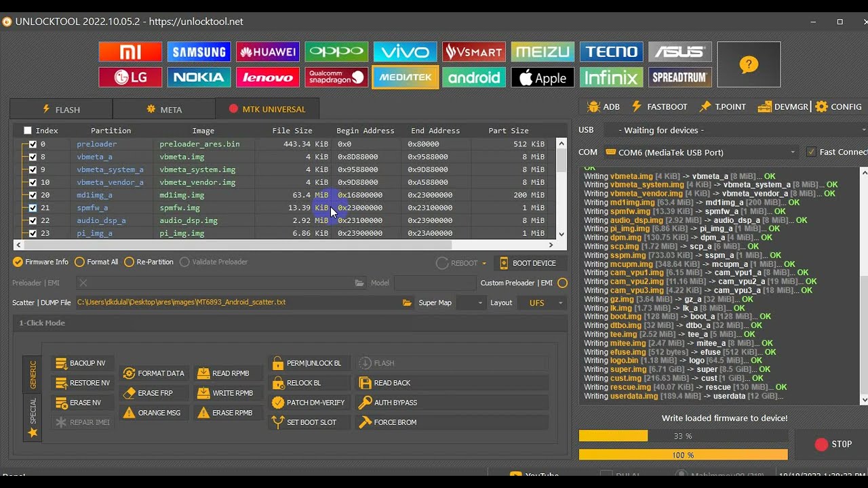Open the Super Map dropdown

(x=470, y=303)
